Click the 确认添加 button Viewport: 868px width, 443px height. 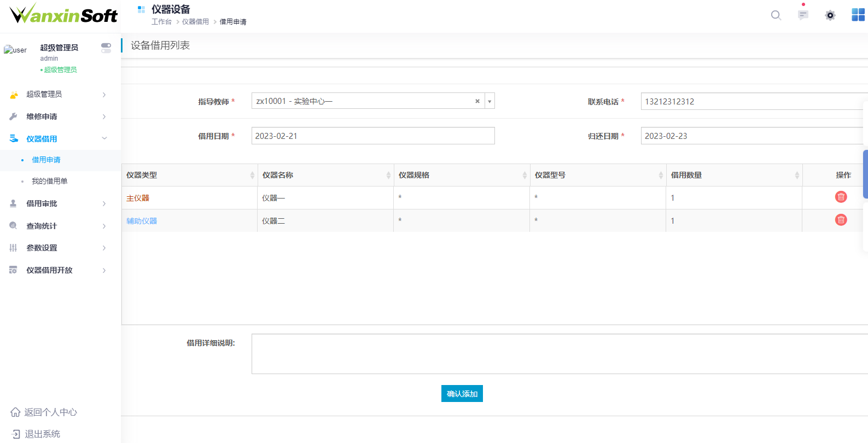pyautogui.click(x=462, y=394)
